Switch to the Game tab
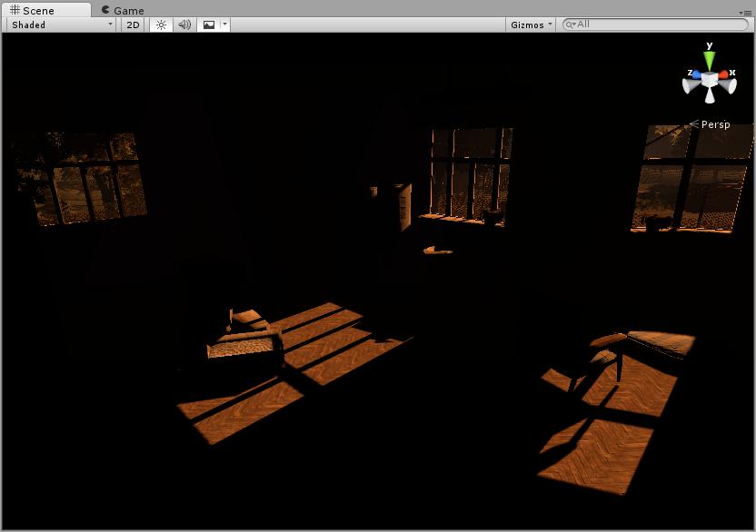Viewport: 756px width, 532px height. pos(123,10)
